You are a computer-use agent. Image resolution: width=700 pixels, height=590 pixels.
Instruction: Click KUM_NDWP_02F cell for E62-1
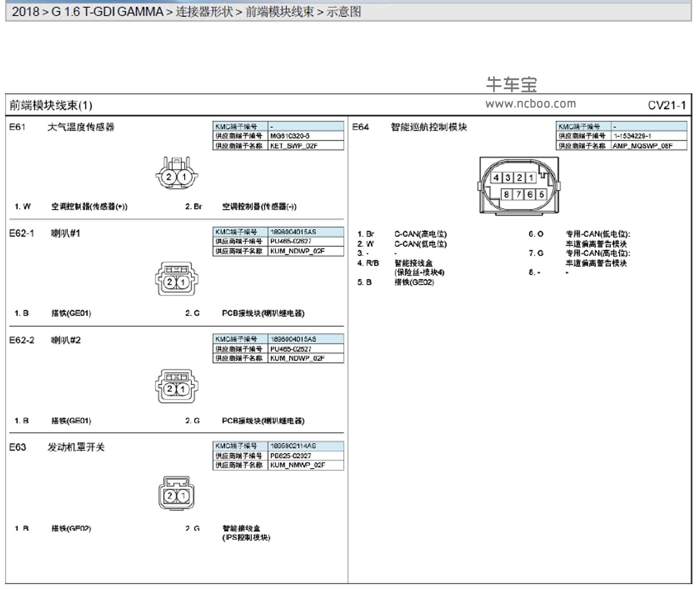pos(306,251)
